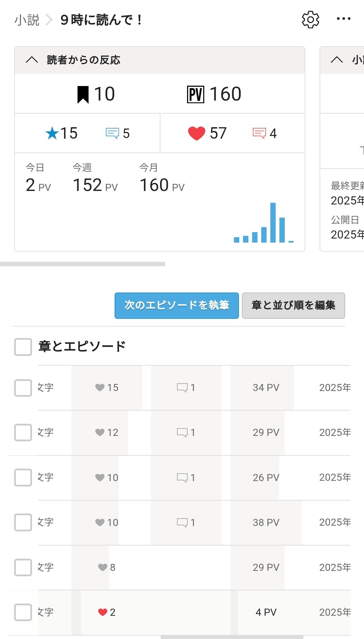Open the three-dot more options menu
The width and height of the screenshot is (364, 639).
343,19
